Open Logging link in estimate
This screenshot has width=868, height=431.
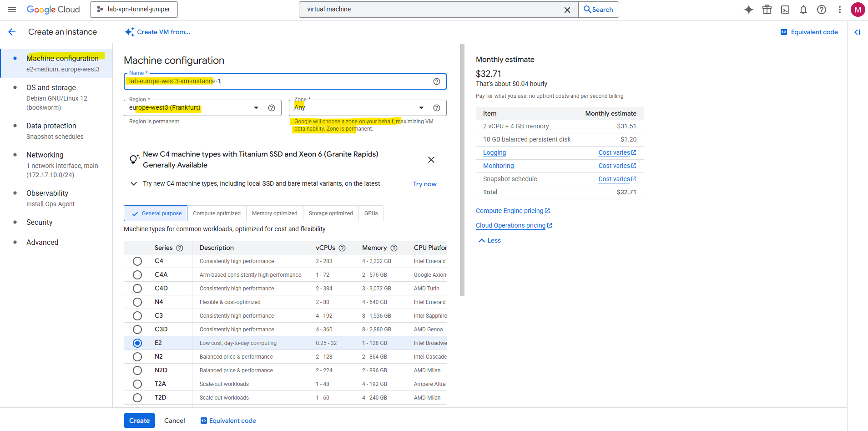495,153
